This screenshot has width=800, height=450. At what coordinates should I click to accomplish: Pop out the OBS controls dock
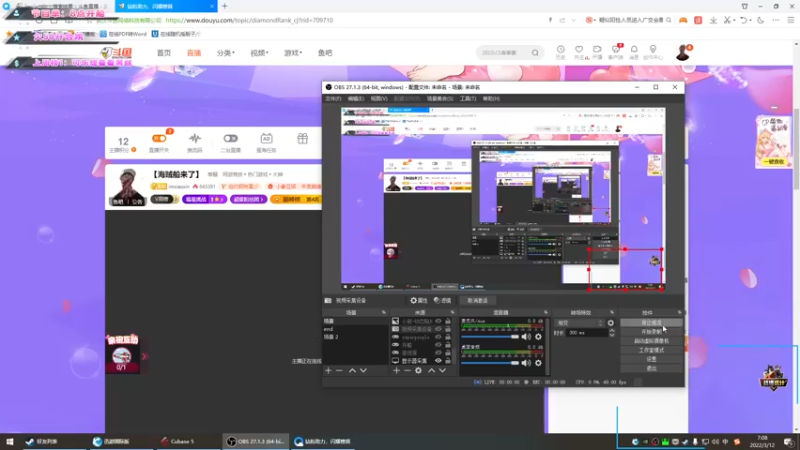(x=679, y=312)
